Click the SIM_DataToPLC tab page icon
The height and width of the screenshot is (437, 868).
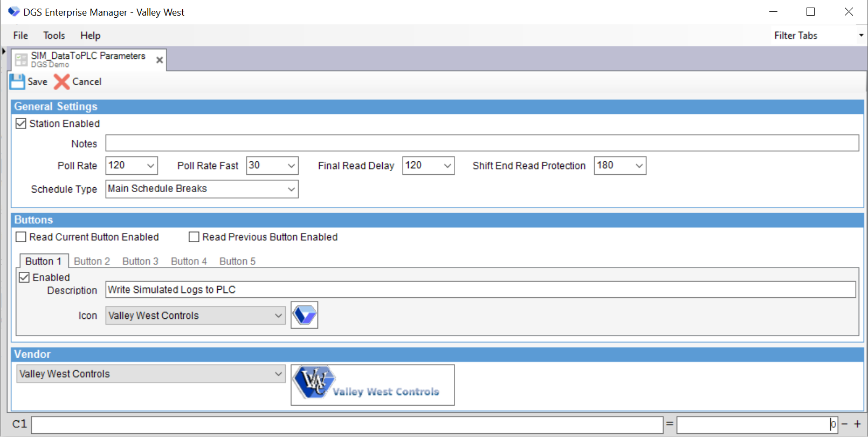(x=21, y=60)
